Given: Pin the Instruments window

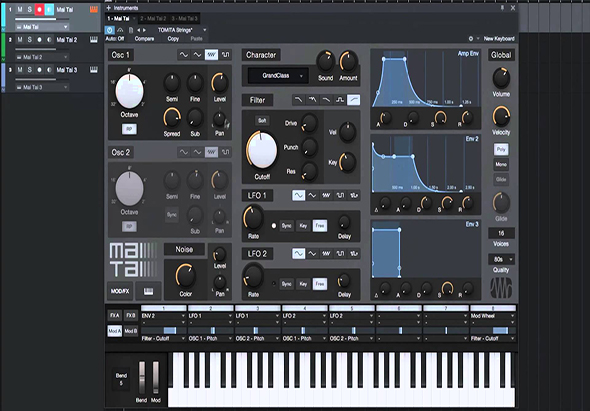Looking at the screenshot, I should [502, 8].
